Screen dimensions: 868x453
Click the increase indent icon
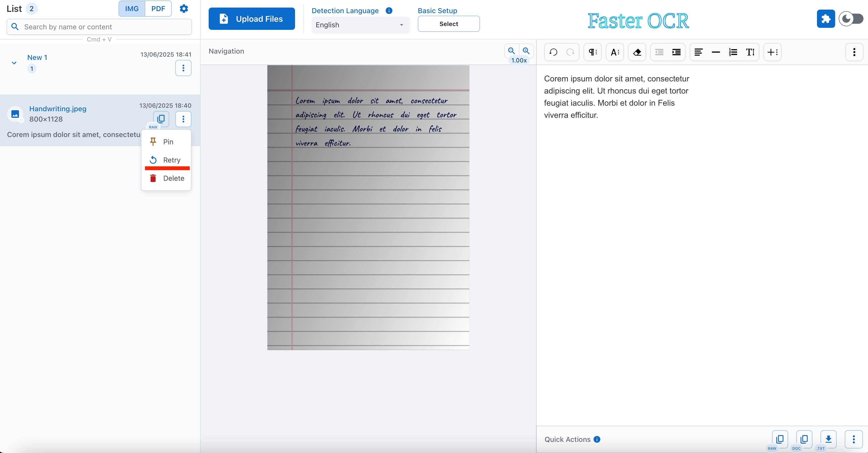click(x=676, y=52)
